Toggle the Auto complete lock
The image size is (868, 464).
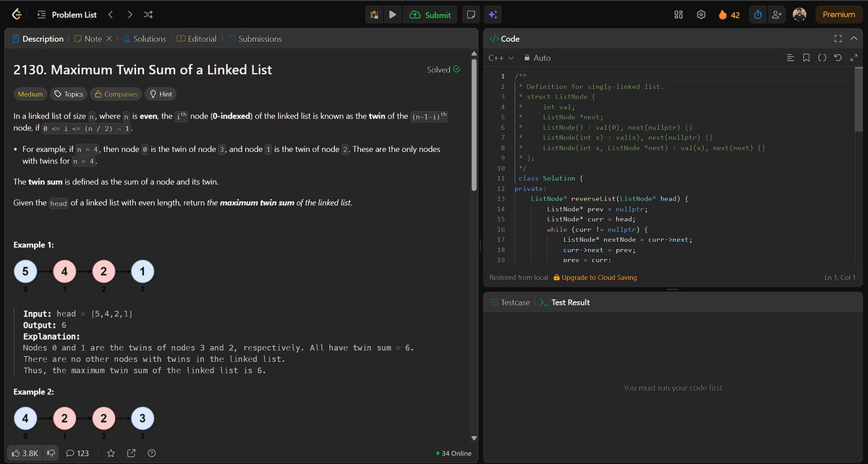point(537,58)
